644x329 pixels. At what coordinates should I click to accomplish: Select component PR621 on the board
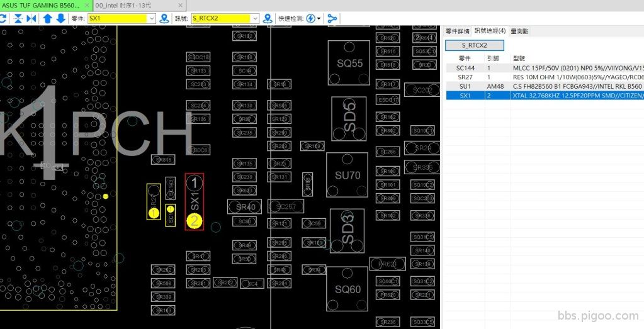click(x=387, y=264)
